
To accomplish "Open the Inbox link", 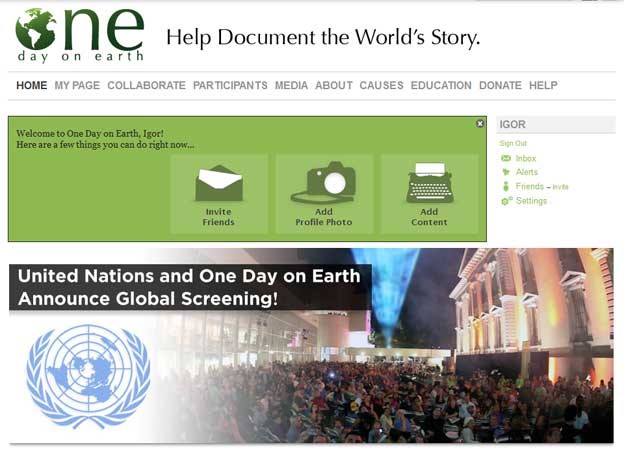I will pyautogui.click(x=526, y=158).
